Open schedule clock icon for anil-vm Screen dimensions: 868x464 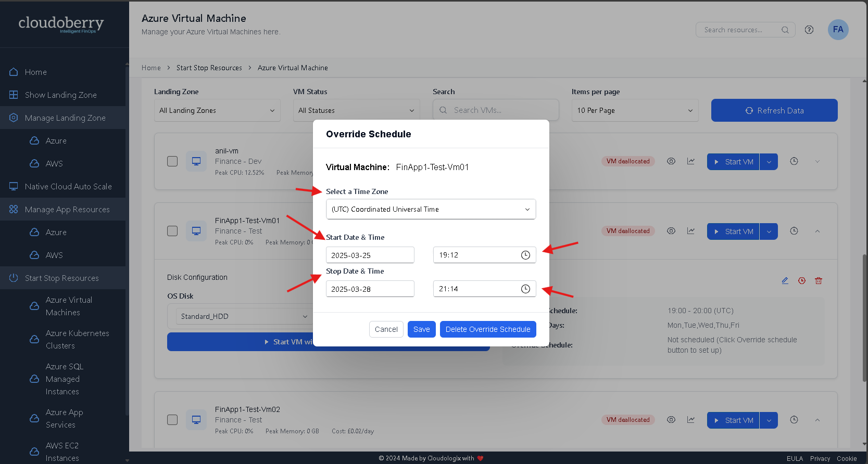tap(794, 161)
